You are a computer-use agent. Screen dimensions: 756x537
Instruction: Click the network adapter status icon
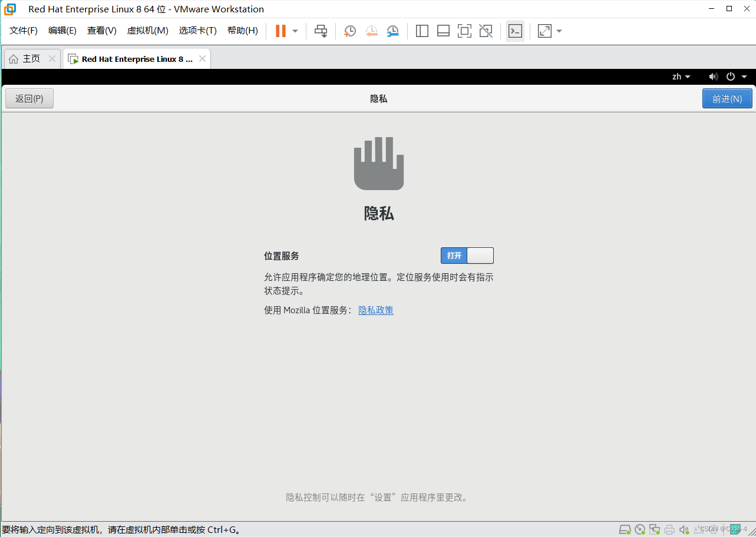click(655, 529)
